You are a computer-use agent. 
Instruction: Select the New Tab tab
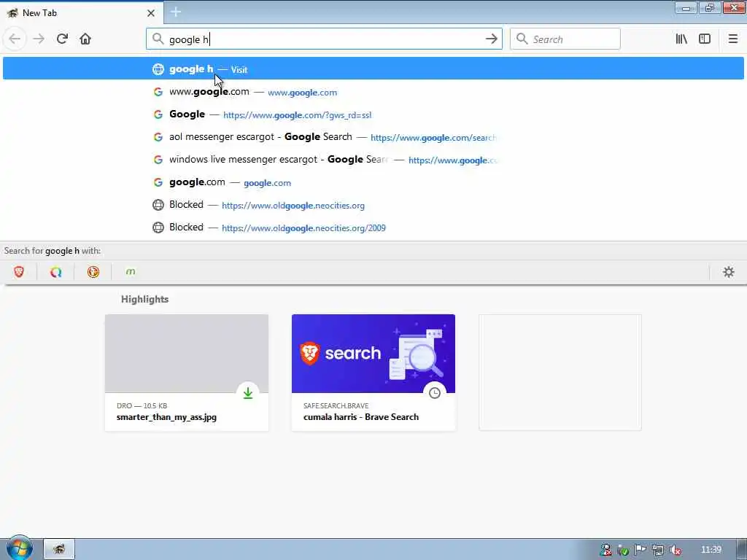[x=82, y=13]
